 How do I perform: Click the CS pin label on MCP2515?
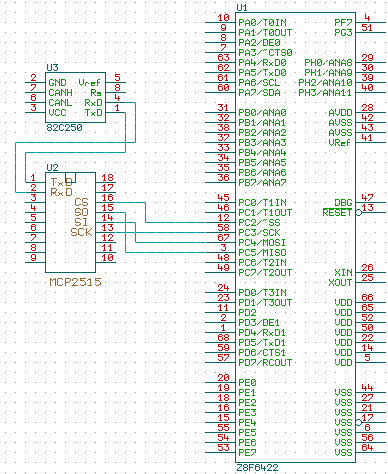(x=81, y=202)
